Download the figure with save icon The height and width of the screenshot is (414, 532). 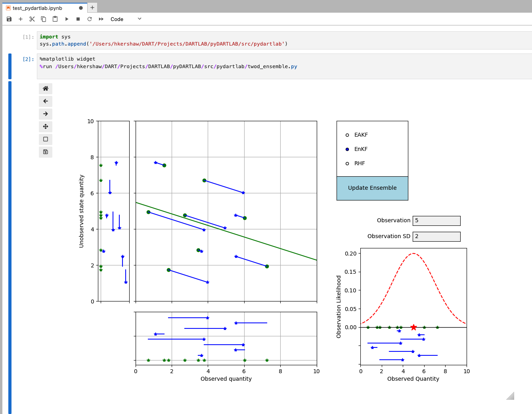[46, 152]
